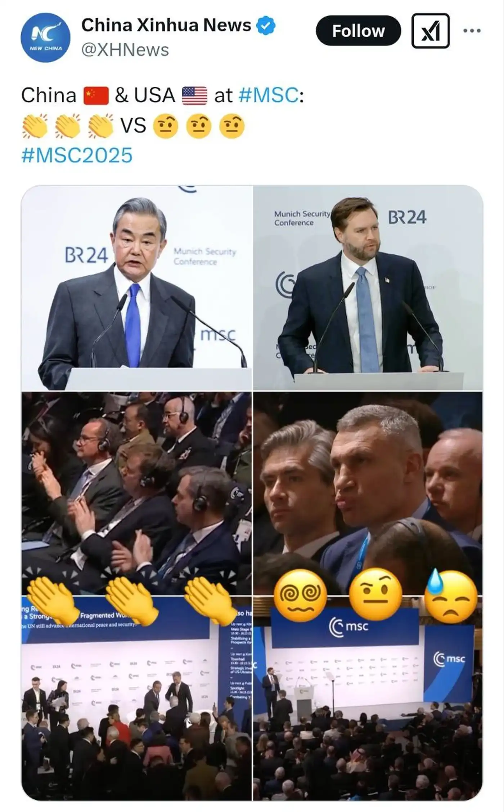Open the Grok xI icon button

(x=431, y=31)
